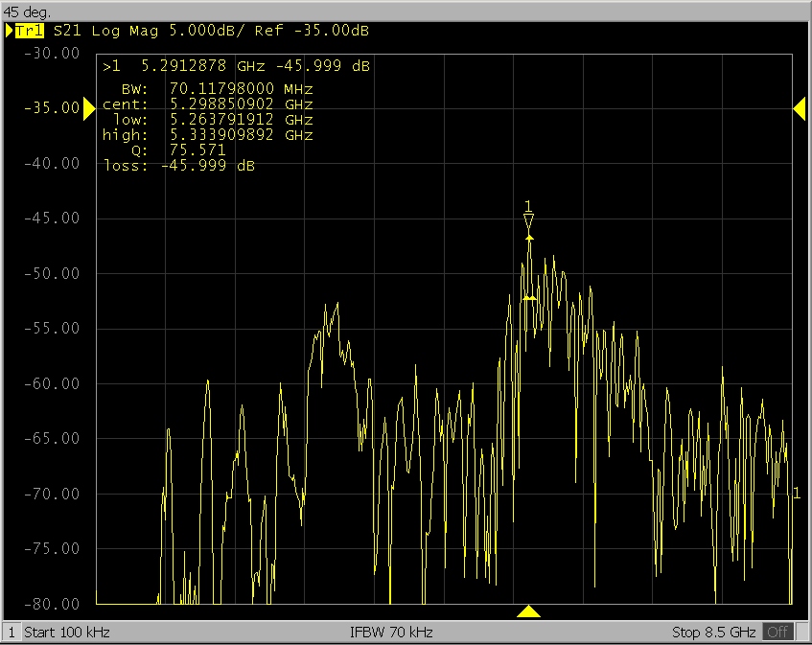Screen dimensions: 812x645
Task: Select channel 1 box in the bottom bar
Action: click(x=12, y=633)
